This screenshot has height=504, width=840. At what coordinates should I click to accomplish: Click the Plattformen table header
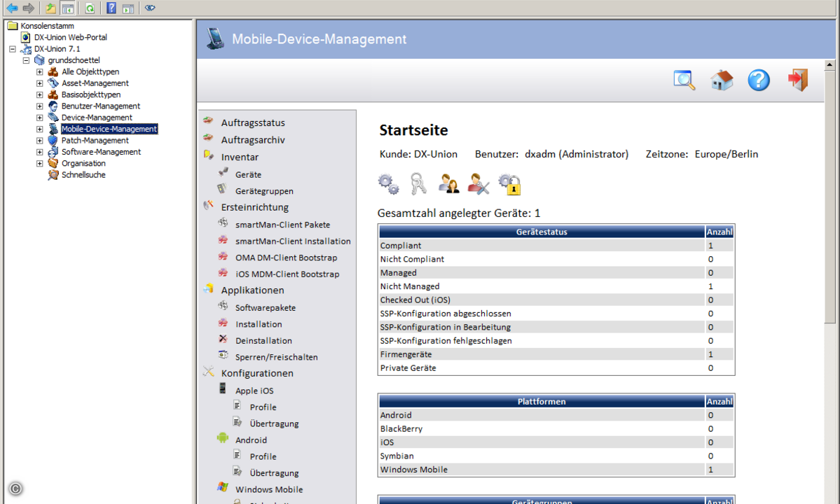tap(542, 401)
